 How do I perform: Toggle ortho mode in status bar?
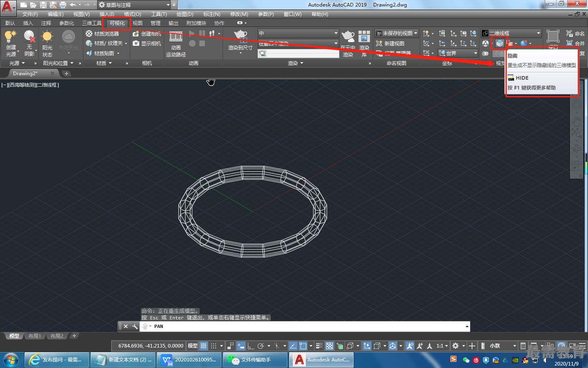coord(251,346)
